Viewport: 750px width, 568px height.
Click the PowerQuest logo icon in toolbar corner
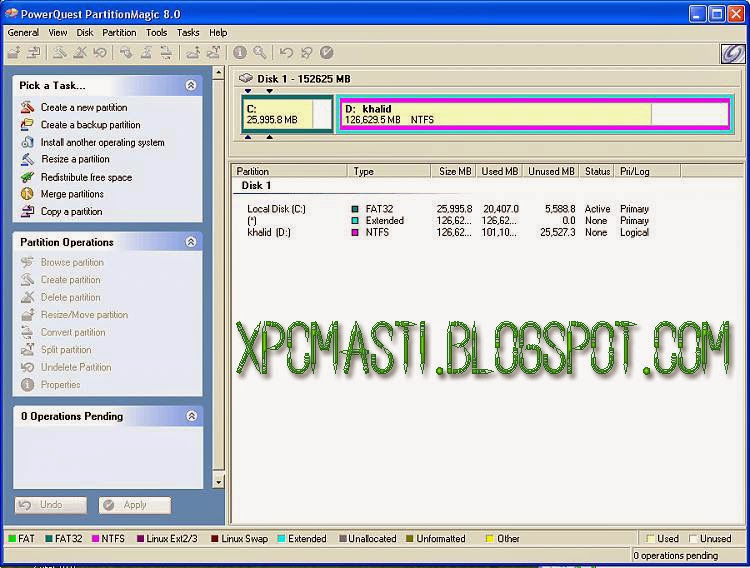(x=733, y=53)
